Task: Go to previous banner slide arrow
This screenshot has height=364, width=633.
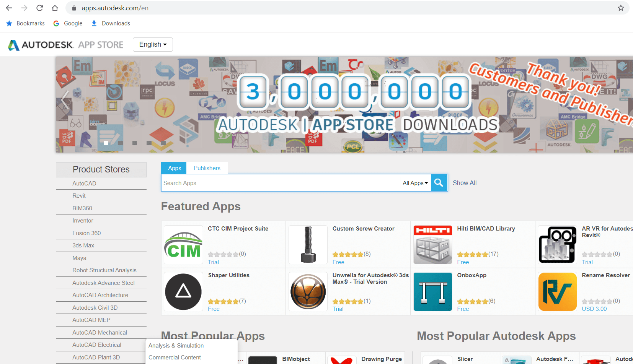Action: pos(65,100)
